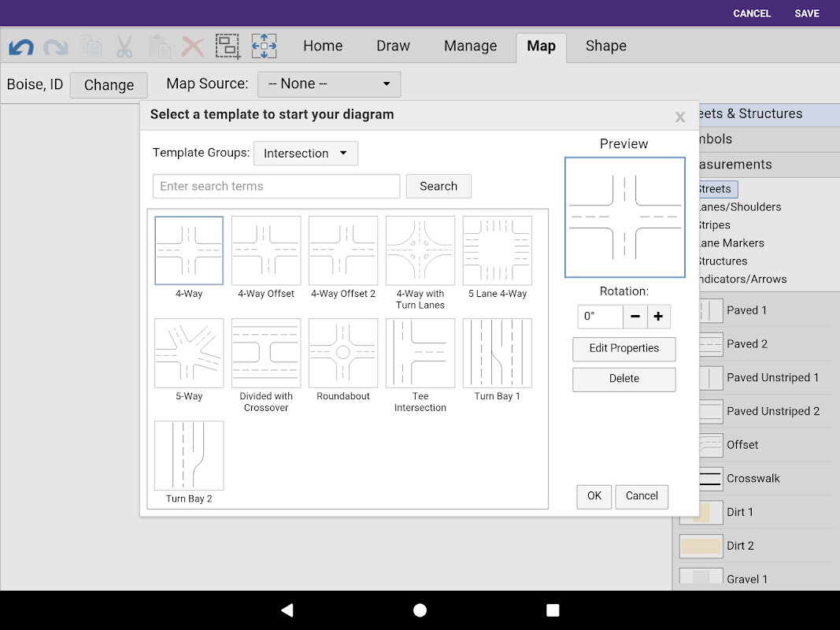Click the scissors Cut icon
The image size is (840, 630).
pyautogui.click(x=124, y=46)
